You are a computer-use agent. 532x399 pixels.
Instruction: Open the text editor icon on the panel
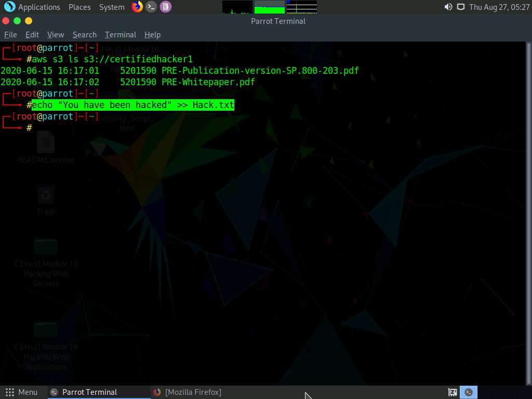pyautogui.click(x=166, y=7)
